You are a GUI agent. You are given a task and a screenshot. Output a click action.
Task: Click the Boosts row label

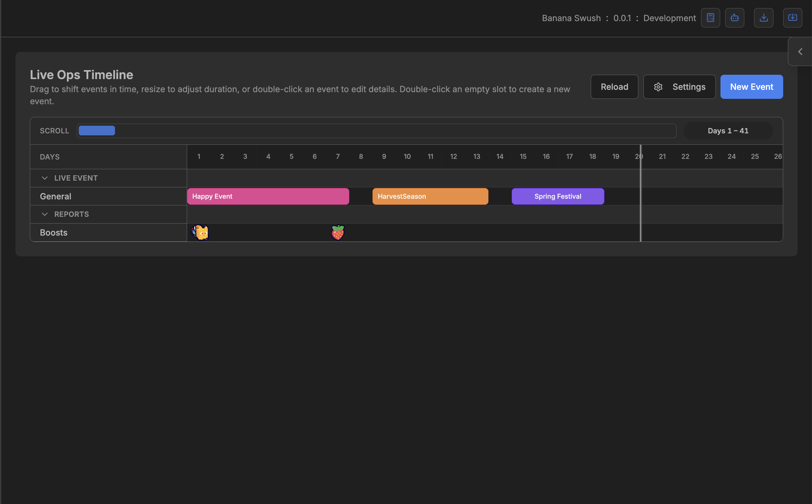click(54, 233)
